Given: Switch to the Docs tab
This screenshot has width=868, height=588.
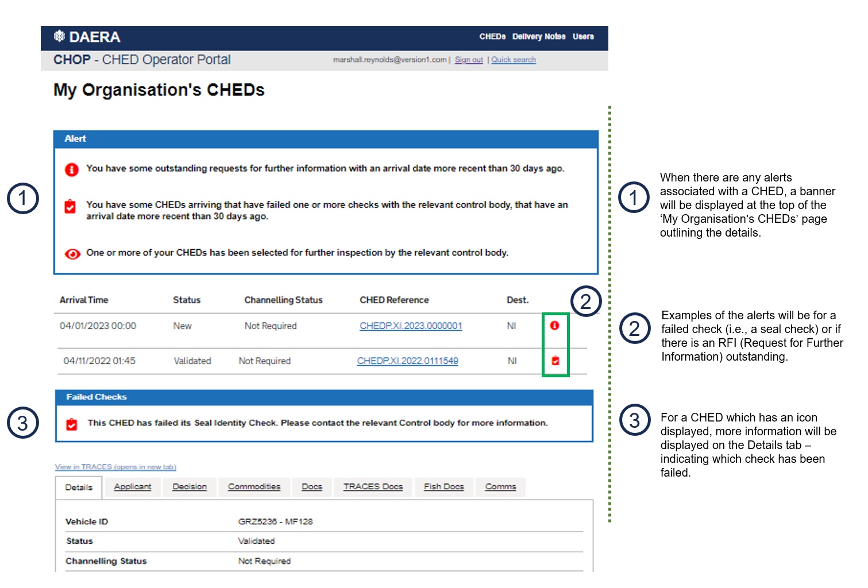Looking at the screenshot, I should (312, 487).
